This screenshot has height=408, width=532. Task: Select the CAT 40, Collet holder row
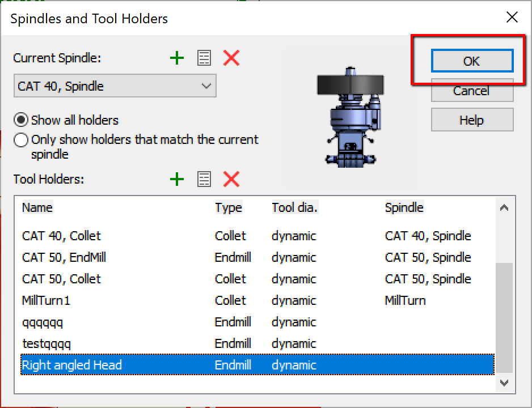pos(257,236)
